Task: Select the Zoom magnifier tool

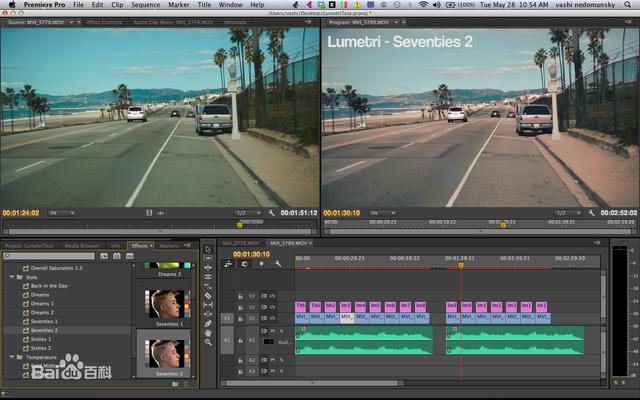Action: pos(208,342)
